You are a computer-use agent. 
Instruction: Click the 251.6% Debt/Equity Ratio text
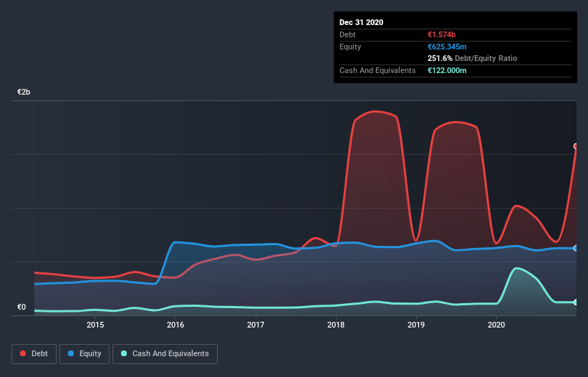click(x=472, y=59)
